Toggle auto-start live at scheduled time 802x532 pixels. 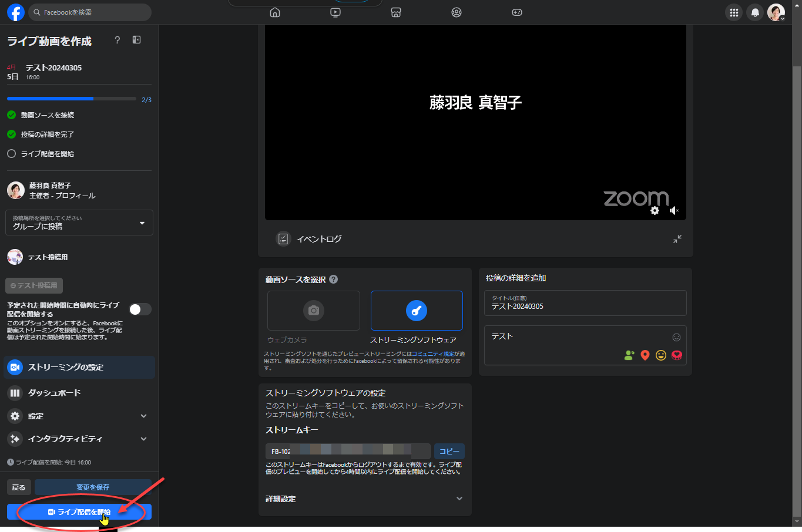140,309
